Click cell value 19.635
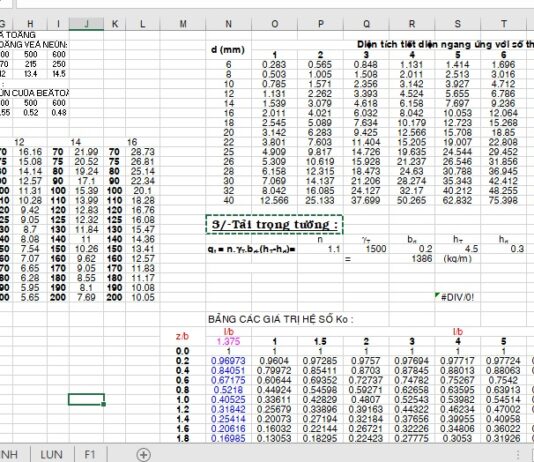Viewport: 534px width, 462px height. pyautogui.click(x=411, y=152)
